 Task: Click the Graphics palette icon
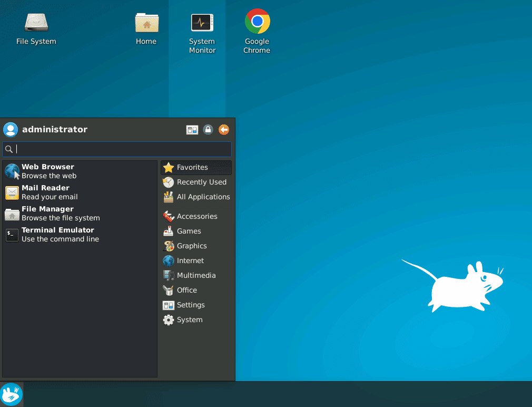tap(168, 246)
